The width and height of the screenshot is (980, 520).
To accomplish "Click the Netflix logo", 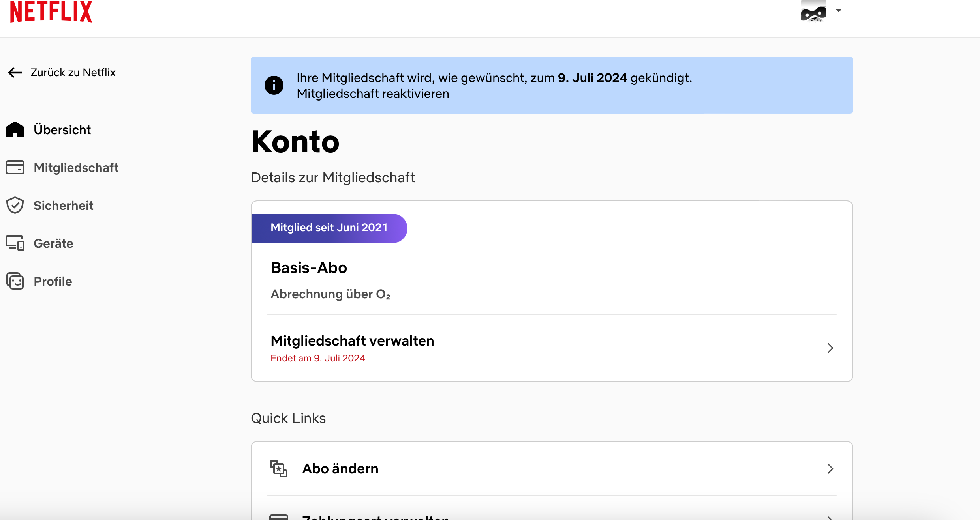I will [x=51, y=11].
